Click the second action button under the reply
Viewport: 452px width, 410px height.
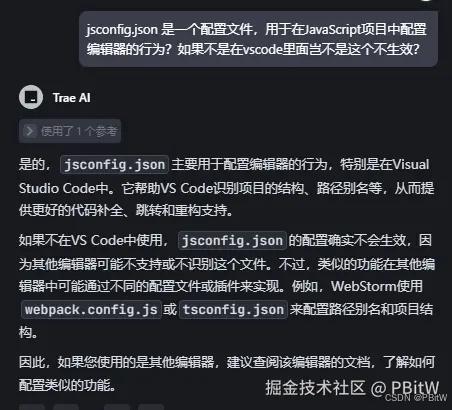pyautogui.click(x=66, y=407)
